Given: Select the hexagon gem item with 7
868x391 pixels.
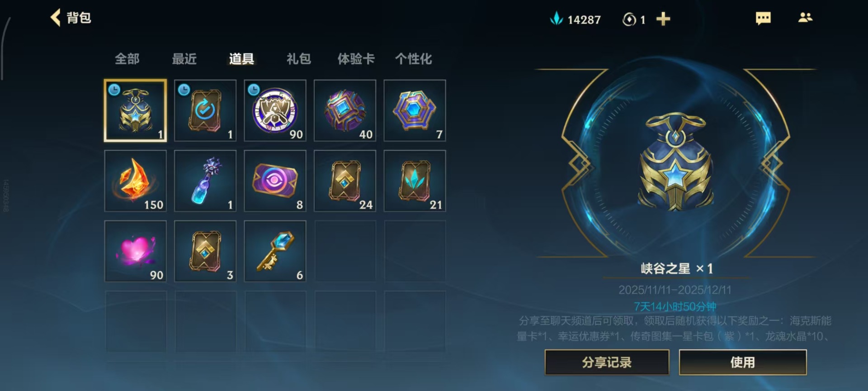Looking at the screenshot, I should 415,110.
